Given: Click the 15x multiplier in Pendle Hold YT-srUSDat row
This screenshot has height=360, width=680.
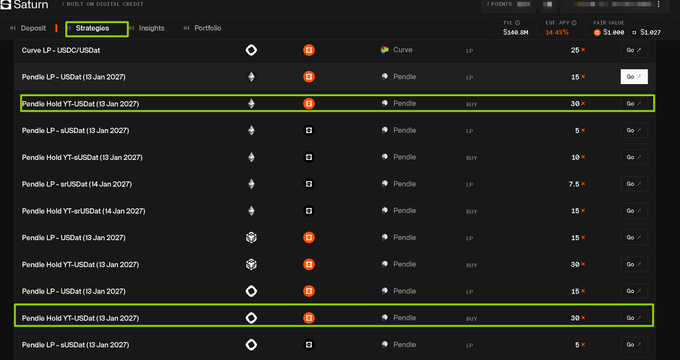Looking at the screenshot, I should (578, 211).
